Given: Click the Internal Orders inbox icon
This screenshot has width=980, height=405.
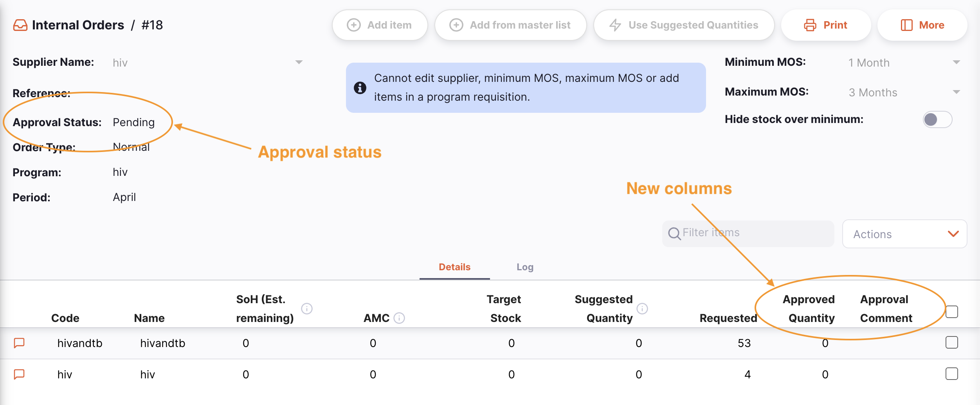Looking at the screenshot, I should [x=20, y=25].
